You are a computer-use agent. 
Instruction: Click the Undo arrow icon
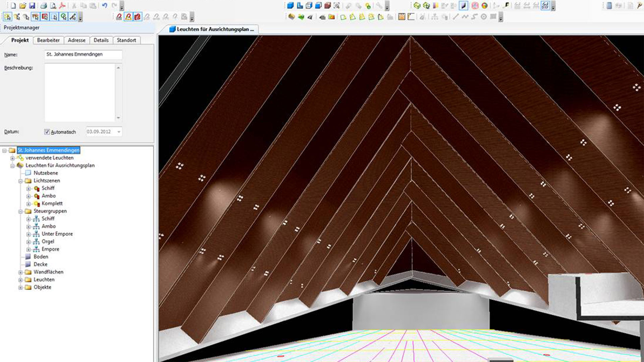tap(104, 6)
